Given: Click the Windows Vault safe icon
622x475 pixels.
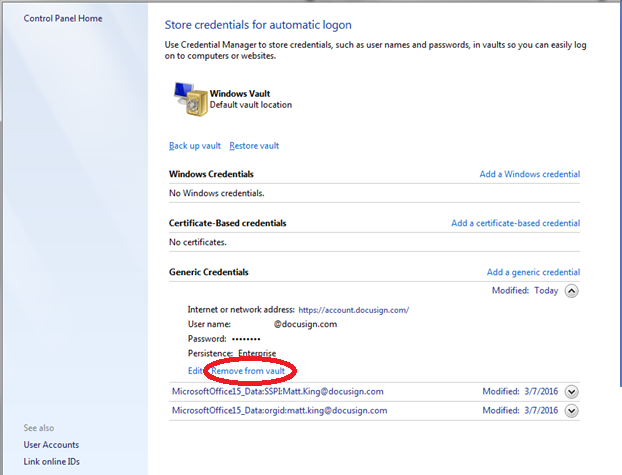Looking at the screenshot, I should click(x=188, y=98).
